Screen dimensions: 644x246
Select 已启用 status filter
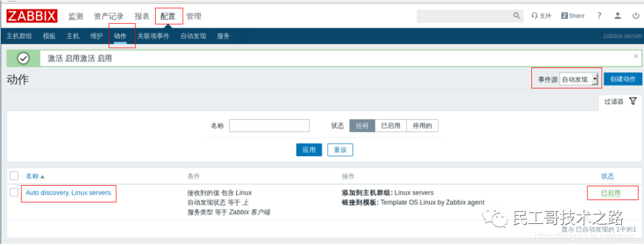391,126
